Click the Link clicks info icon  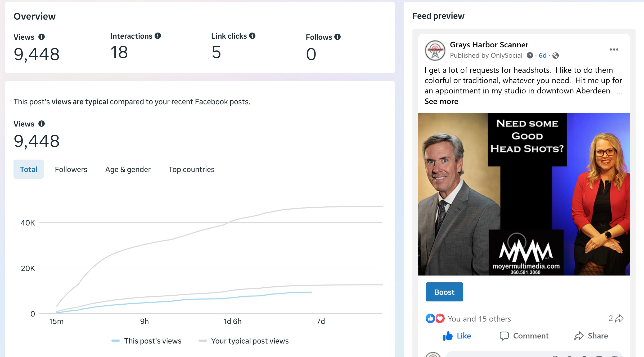click(x=252, y=36)
